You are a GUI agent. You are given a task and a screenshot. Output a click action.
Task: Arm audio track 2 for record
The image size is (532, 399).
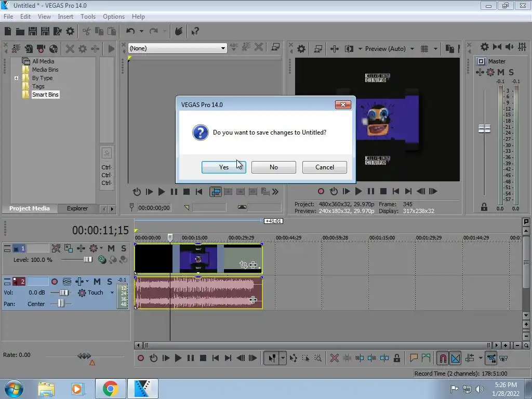(54, 282)
